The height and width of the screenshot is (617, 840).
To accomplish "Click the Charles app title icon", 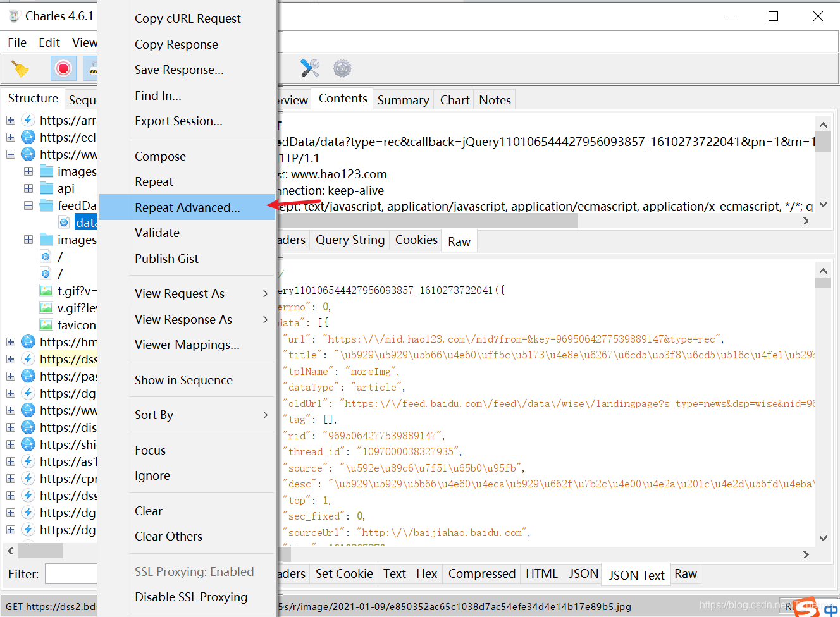I will 14,16.
